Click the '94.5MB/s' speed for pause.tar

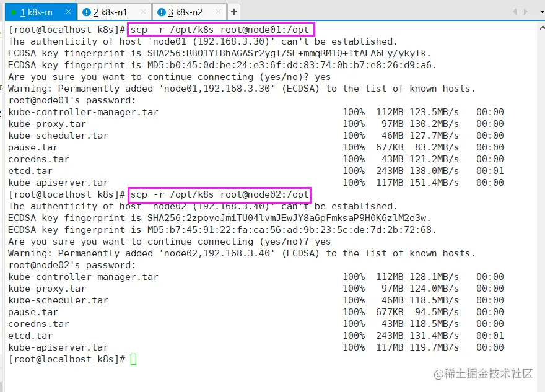pyautogui.click(x=437, y=312)
